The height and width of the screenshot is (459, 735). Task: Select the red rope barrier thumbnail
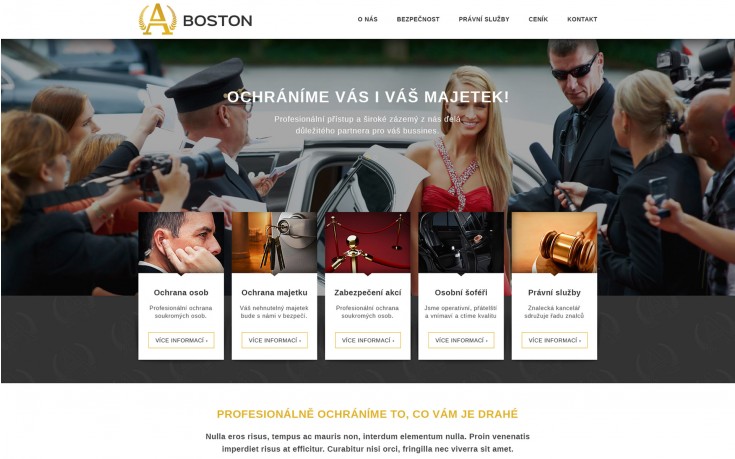368,242
